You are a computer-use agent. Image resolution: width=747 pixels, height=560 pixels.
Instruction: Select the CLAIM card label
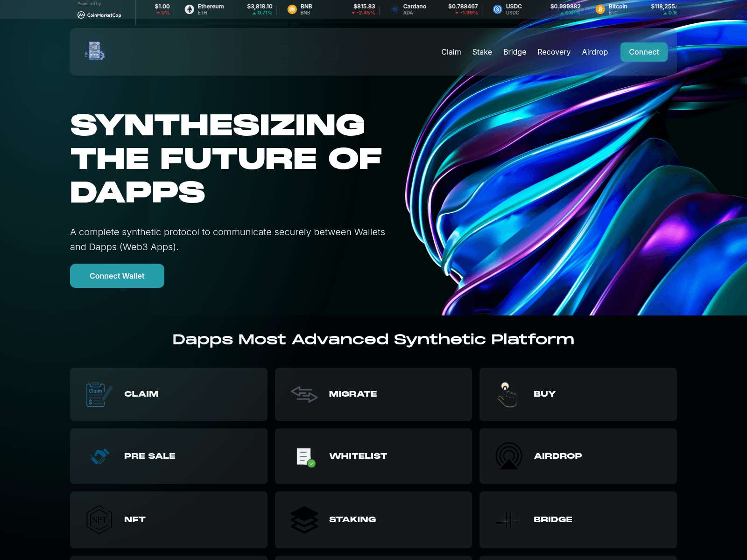coord(141,394)
